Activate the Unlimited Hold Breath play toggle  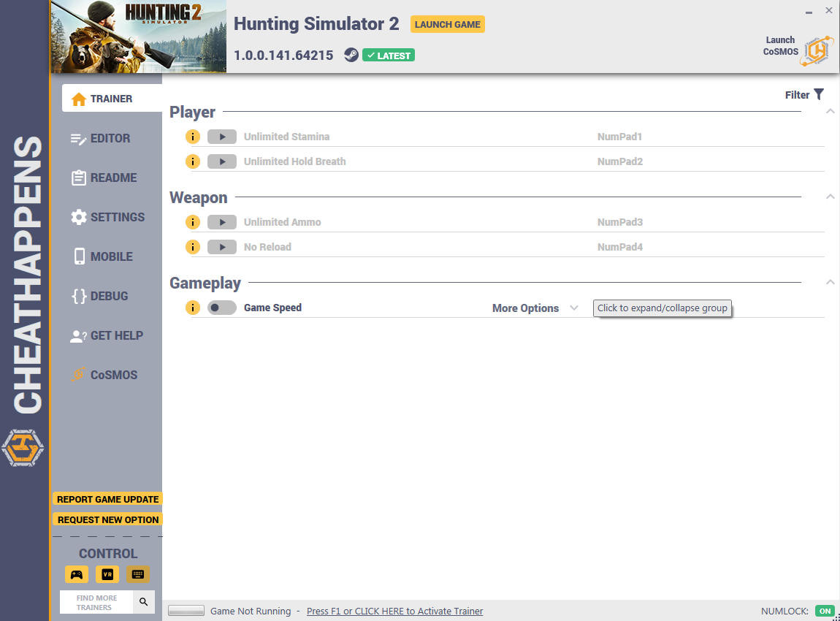222,161
